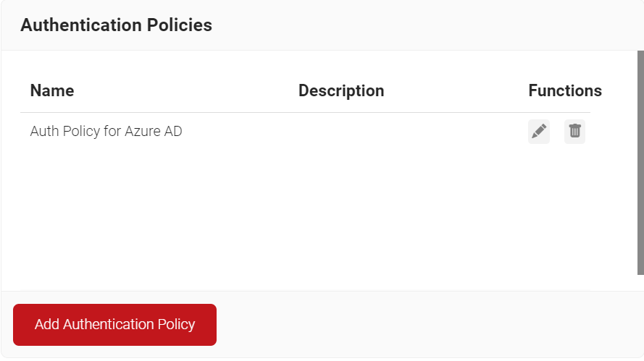Click the Authentication Policies panel title

pyautogui.click(x=116, y=25)
